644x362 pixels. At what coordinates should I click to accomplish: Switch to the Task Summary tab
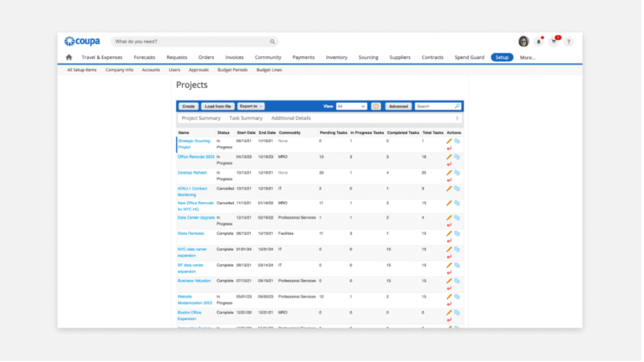click(x=246, y=118)
